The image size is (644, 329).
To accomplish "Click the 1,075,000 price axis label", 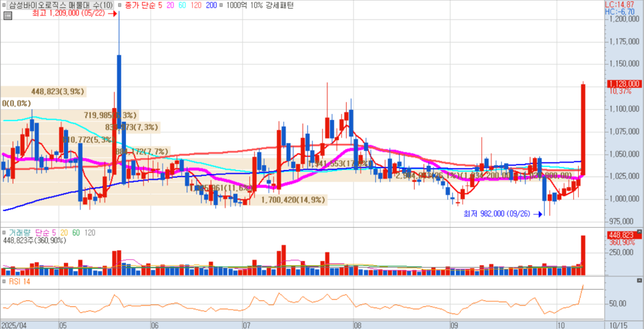I will 624,132.
